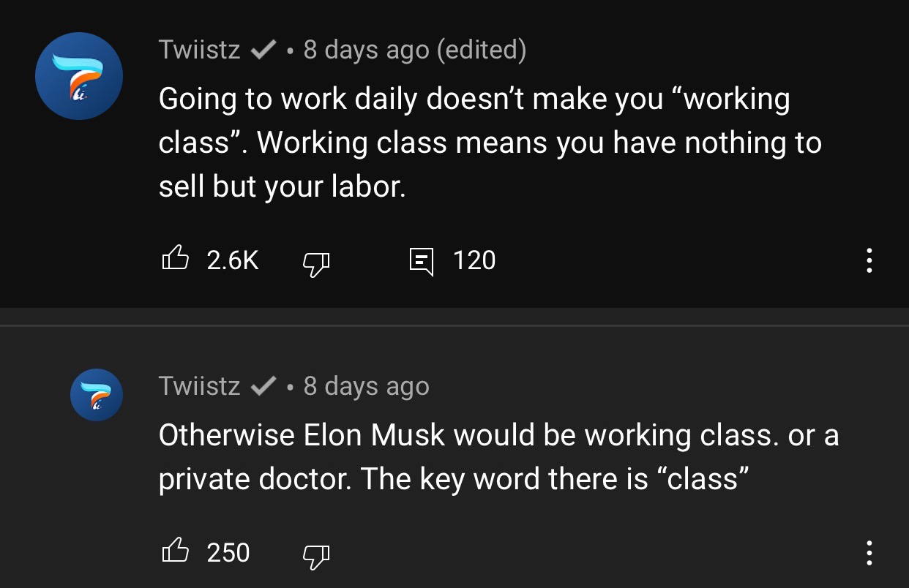Click the reply's "8 days ago" timestamp
The image size is (909, 588).
[366, 386]
